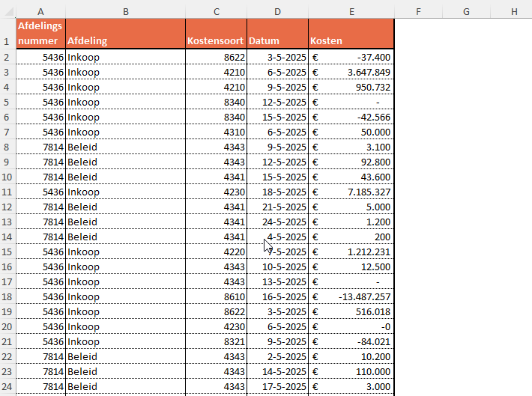Click the cell containing -13.487.257
532x396 pixels.
point(351,296)
